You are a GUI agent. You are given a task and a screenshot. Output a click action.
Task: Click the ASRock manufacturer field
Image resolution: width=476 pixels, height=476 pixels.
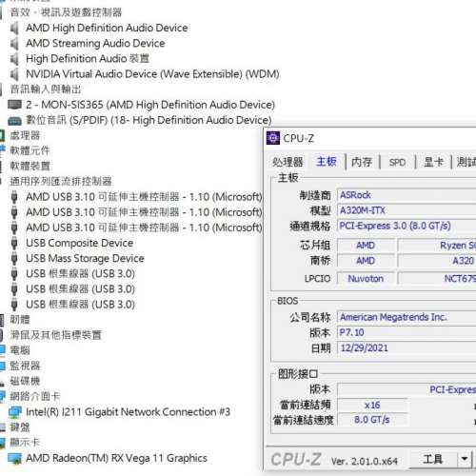pyautogui.click(x=407, y=195)
